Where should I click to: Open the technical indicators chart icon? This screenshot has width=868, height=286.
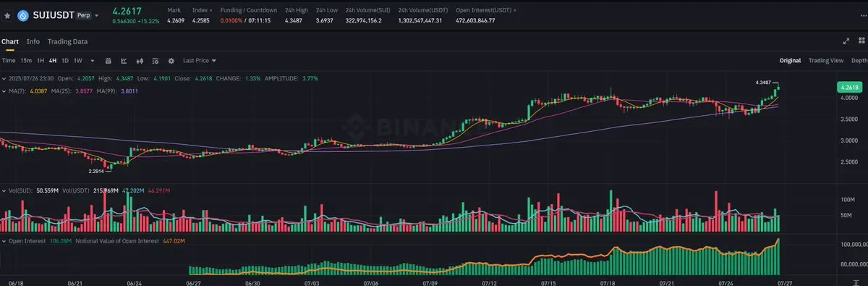click(x=124, y=61)
